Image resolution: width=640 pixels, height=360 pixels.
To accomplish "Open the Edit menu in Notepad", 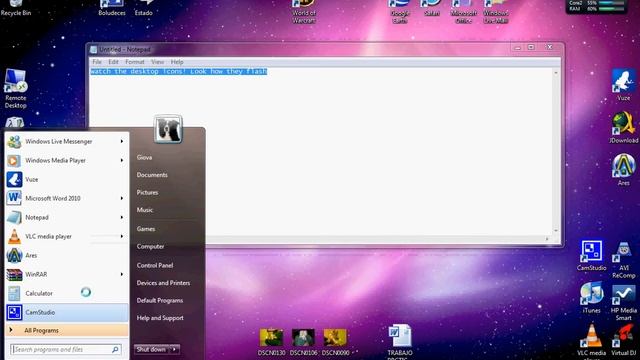I will pos(113,62).
